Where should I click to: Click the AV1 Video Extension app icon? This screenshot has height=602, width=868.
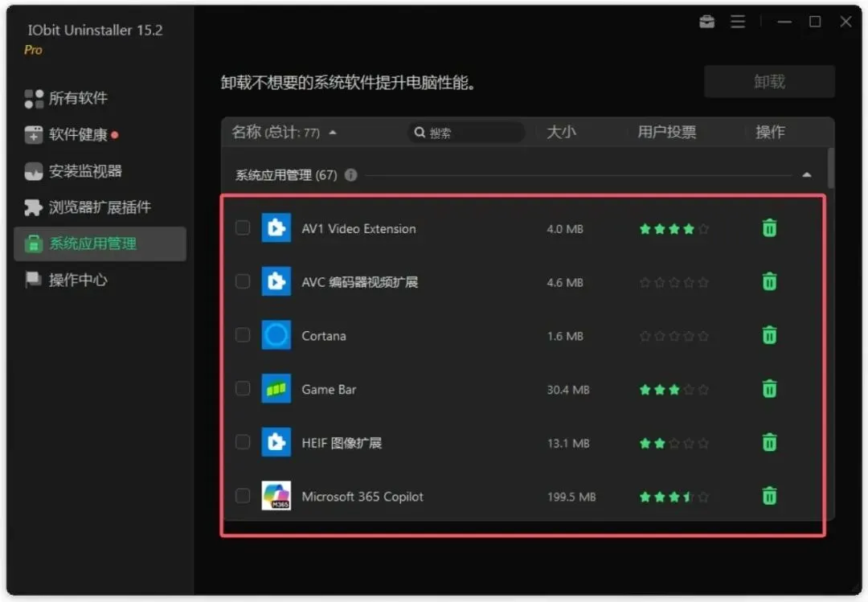click(276, 227)
